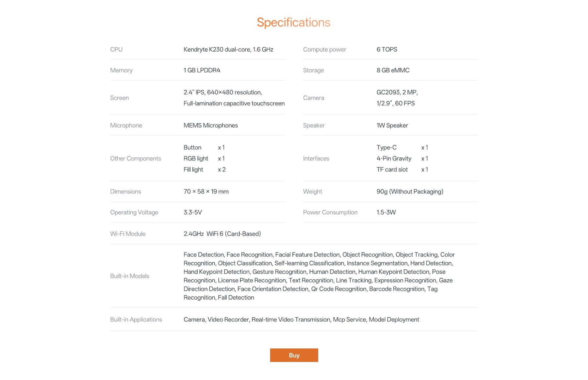Select the Kendryte K230 dual-core text

coord(228,49)
